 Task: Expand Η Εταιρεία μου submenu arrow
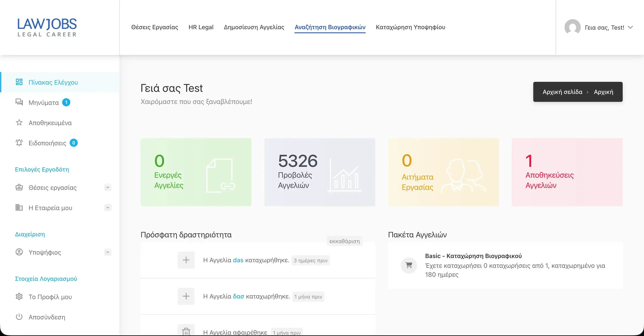click(x=108, y=208)
